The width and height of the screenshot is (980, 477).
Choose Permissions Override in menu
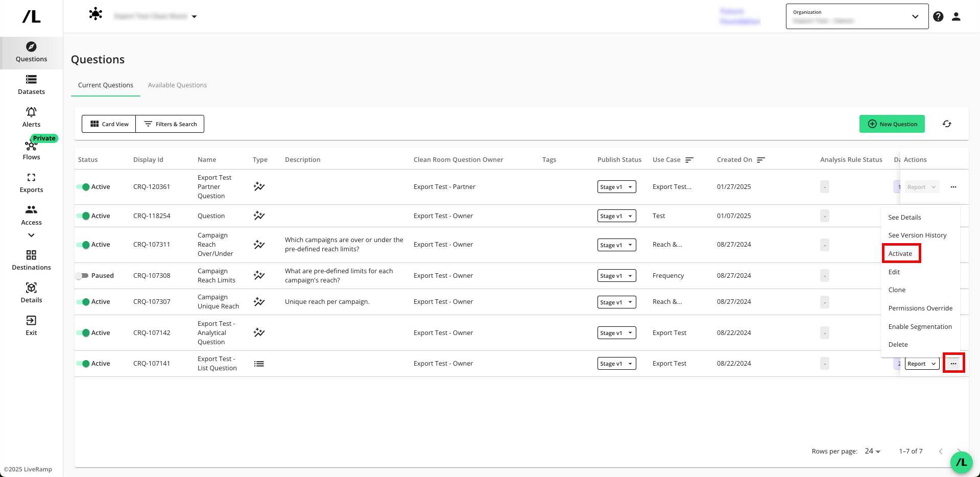(x=920, y=308)
